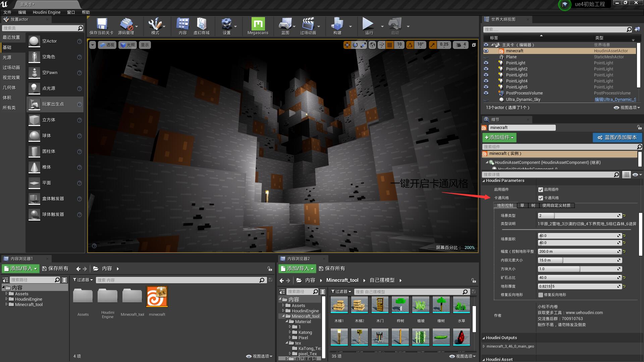This screenshot has width=644, height=362.
Task: Expand HoudiniEngine folder in Content Browser 1
Action: 6,299
